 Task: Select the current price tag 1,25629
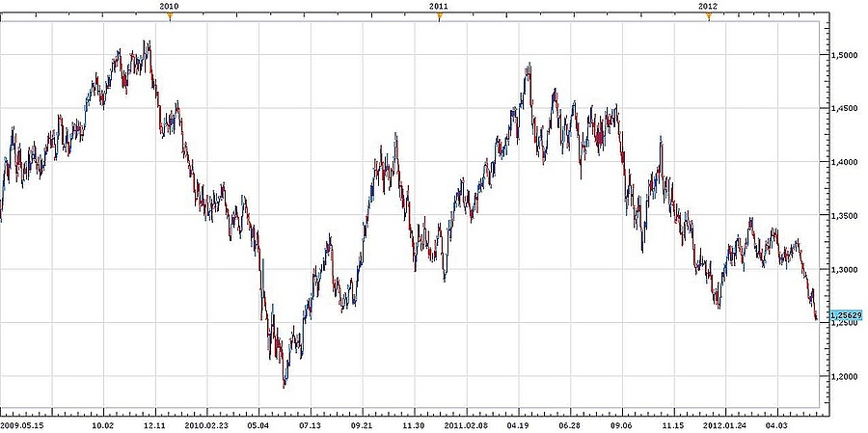click(x=845, y=315)
